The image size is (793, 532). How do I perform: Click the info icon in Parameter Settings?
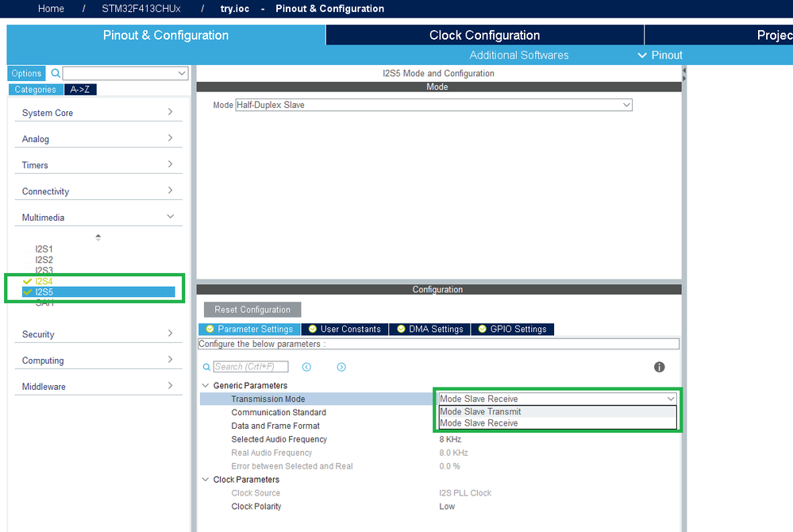click(x=659, y=367)
